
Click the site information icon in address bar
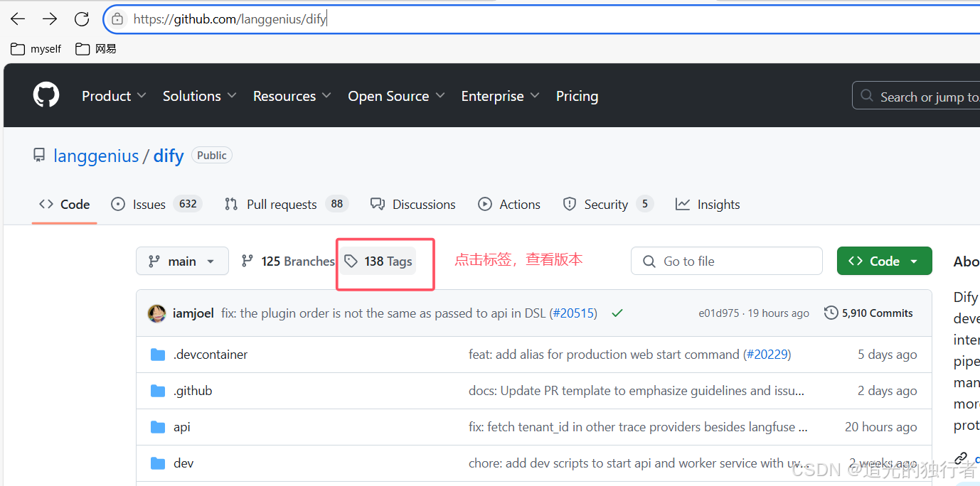click(118, 19)
